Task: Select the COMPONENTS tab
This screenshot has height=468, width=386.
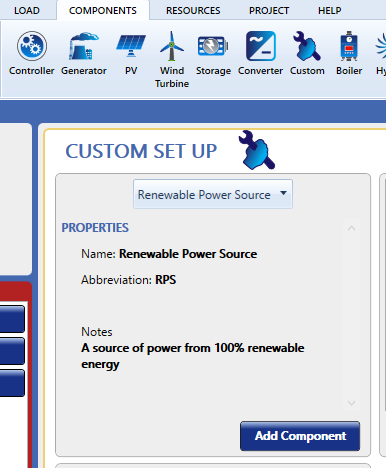Action: [x=103, y=11]
